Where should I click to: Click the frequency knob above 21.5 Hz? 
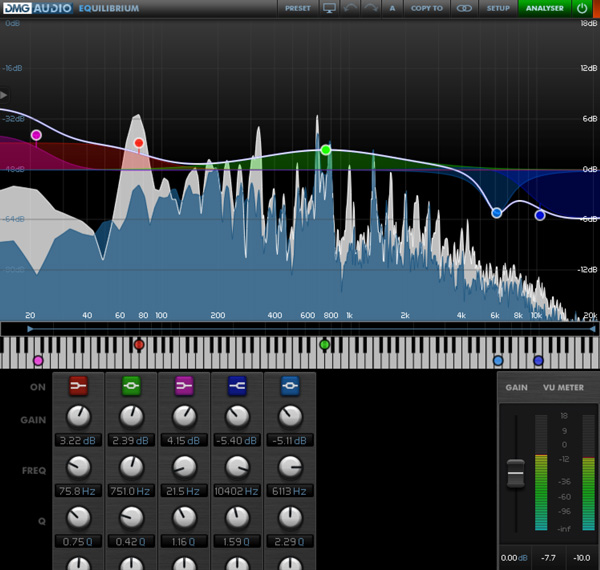click(x=184, y=467)
